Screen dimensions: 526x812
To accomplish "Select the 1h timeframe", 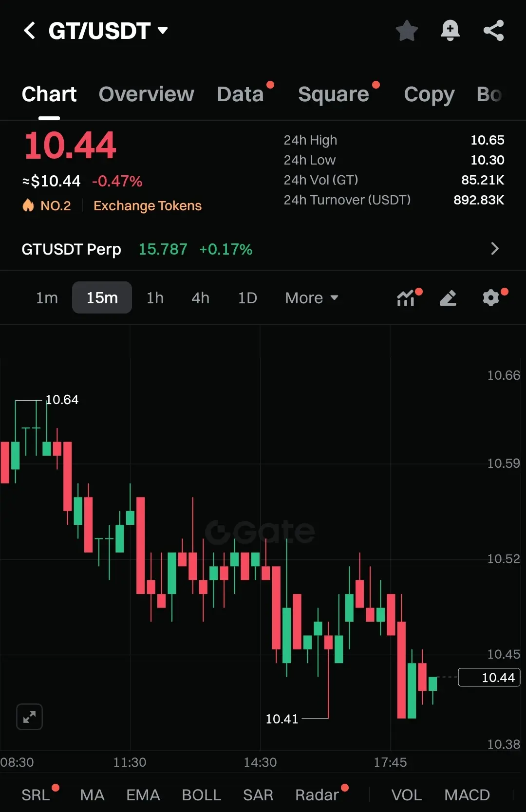I will tap(155, 297).
